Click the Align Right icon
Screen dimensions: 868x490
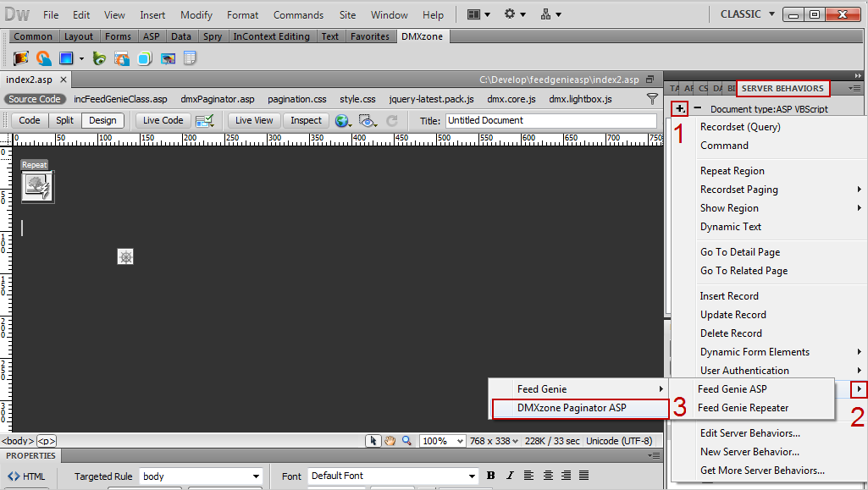click(x=566, y=475)
